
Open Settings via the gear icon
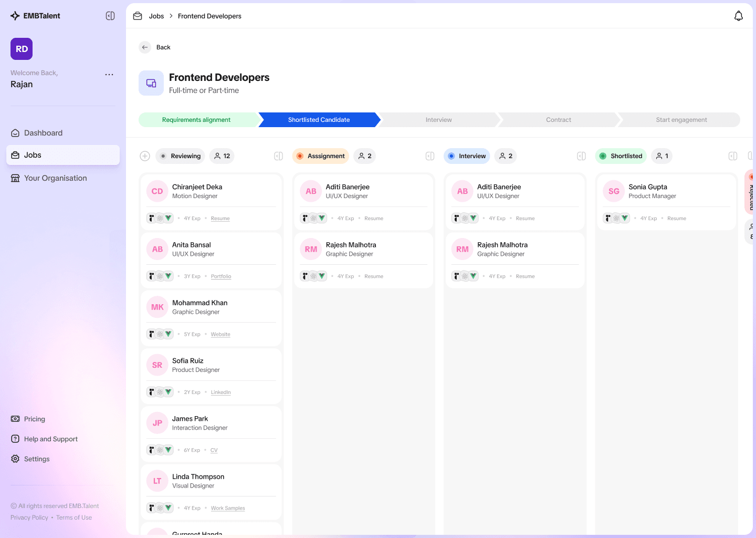point(15,458)
